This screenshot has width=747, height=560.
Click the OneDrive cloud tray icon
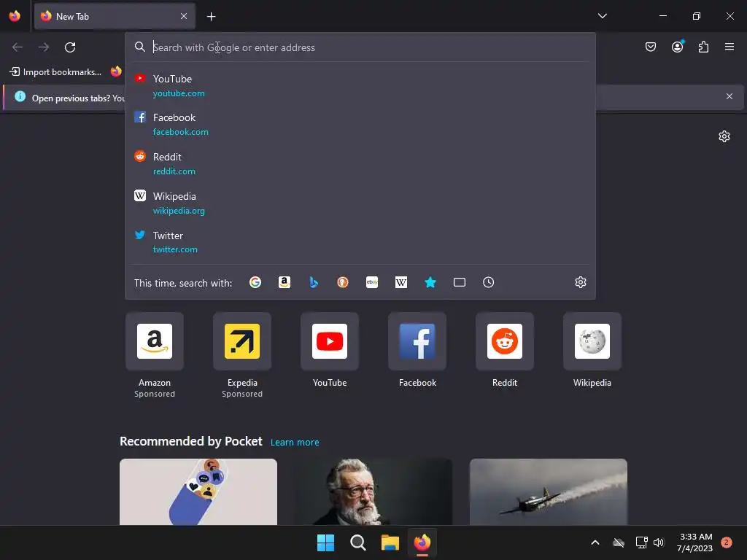[x=619, y=542]
